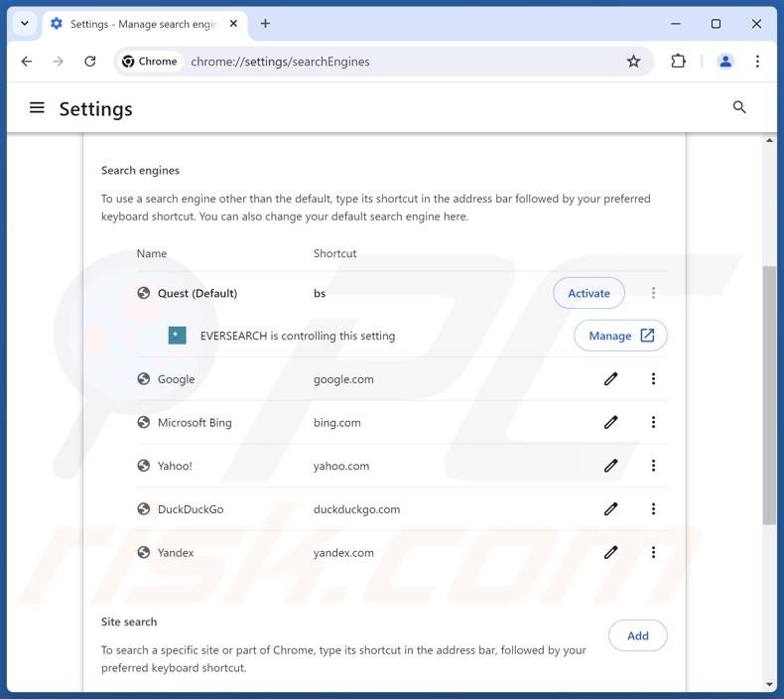784x699 pixels.
Task: Click the scrollbar up arrow
Action: pyautogui.click(x=769, y=140)
